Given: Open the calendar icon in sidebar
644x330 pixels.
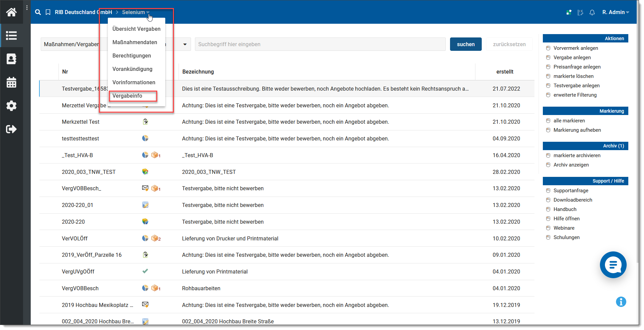Looking at the screenshot, I should pos(11,82).
